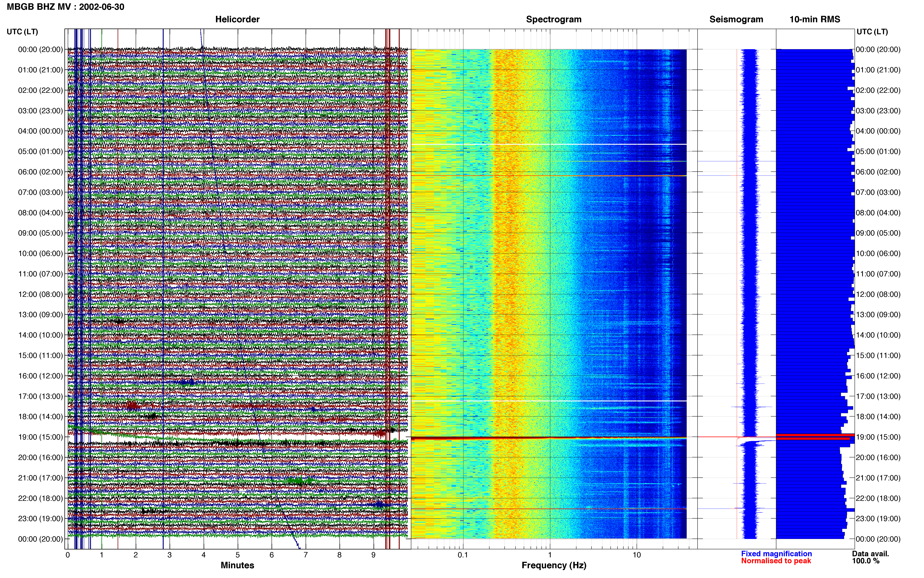Screen dimensions: 924x578
Task: Click the dark broadband event line in the spectrogram
Action: click(549, 438)
